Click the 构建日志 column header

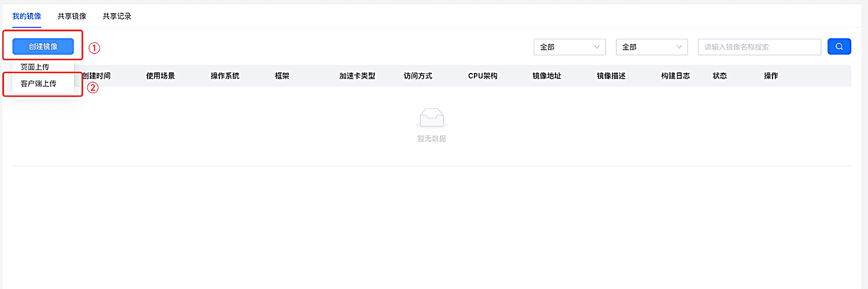(x=675, y=76)
